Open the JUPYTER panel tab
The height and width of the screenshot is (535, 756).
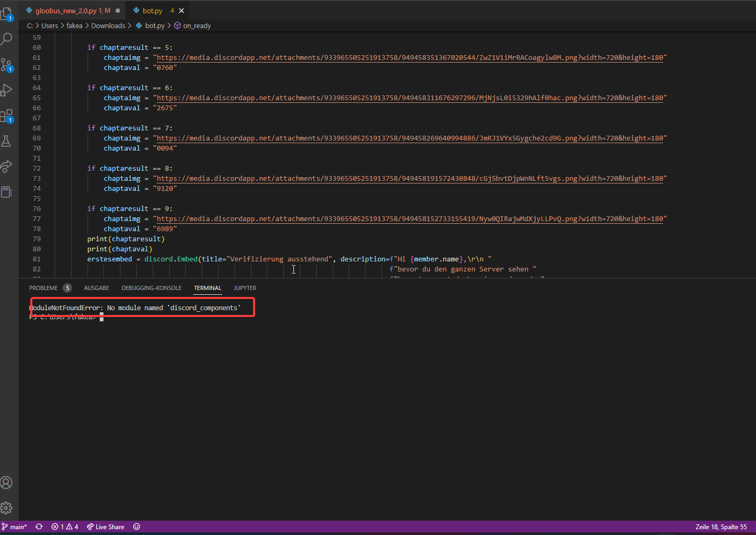pyautogui.click(x=245, y=288)
